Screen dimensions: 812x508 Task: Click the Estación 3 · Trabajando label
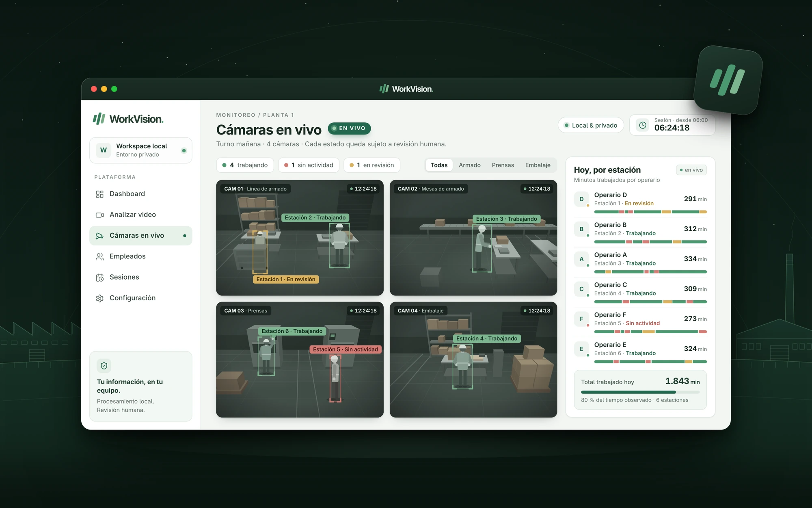pyautogui.click(x=506, y=219)
